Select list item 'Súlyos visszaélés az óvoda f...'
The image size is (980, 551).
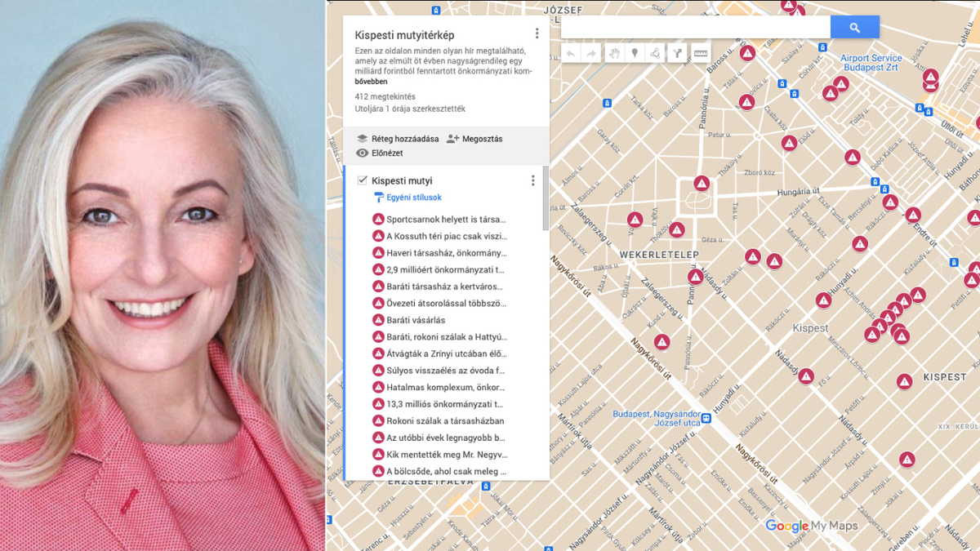click(x=446, y=371)
